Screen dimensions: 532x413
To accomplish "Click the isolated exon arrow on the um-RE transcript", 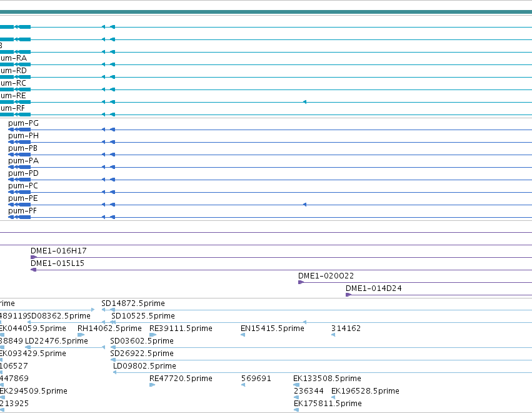I will pos(304,102).
